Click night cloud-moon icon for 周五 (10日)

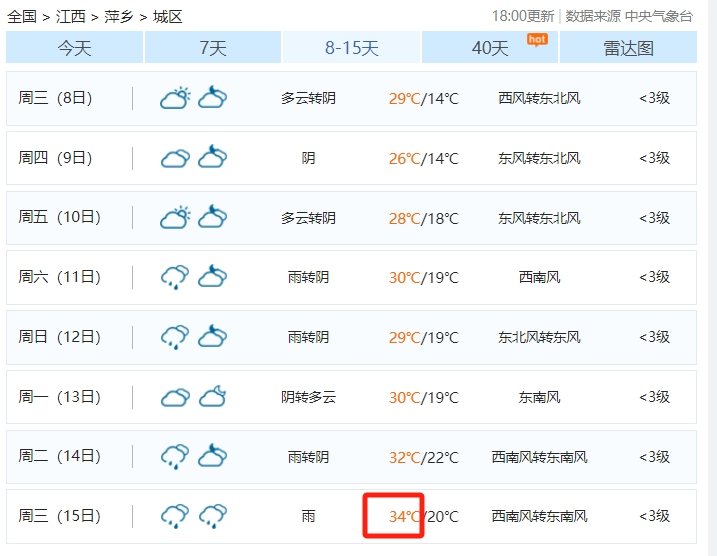(213, 216)
